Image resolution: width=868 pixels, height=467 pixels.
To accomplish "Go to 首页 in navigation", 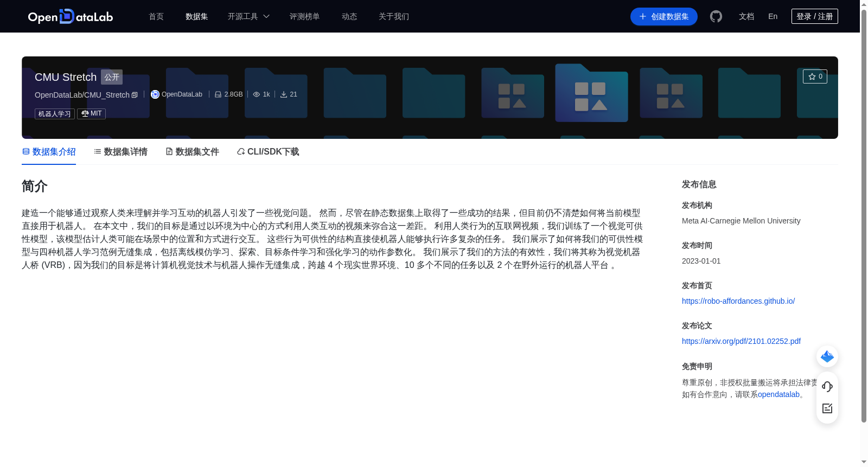I will click(x=156, y=16).
